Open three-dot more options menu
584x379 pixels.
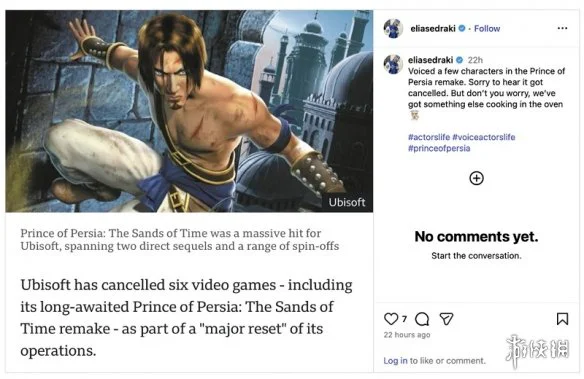click(562, 28)
